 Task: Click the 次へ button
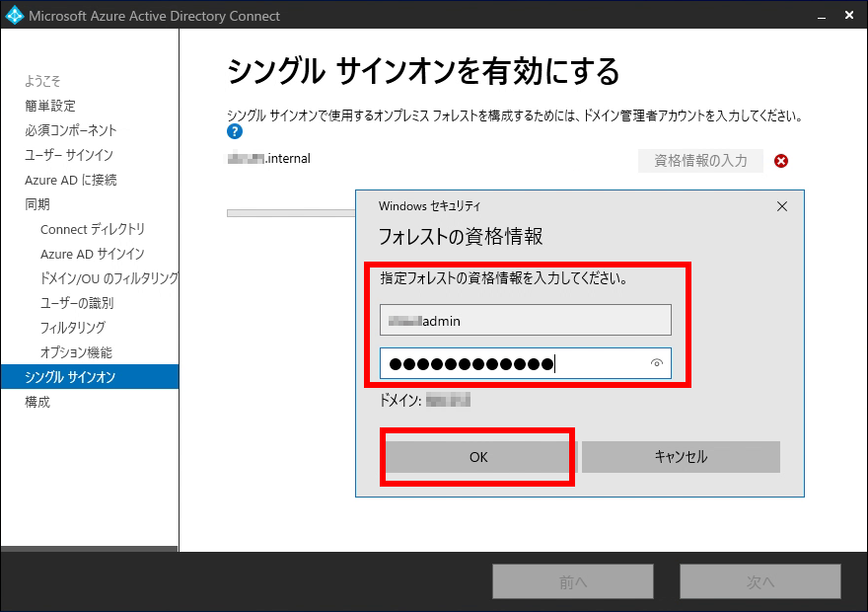tap(760, 581)
